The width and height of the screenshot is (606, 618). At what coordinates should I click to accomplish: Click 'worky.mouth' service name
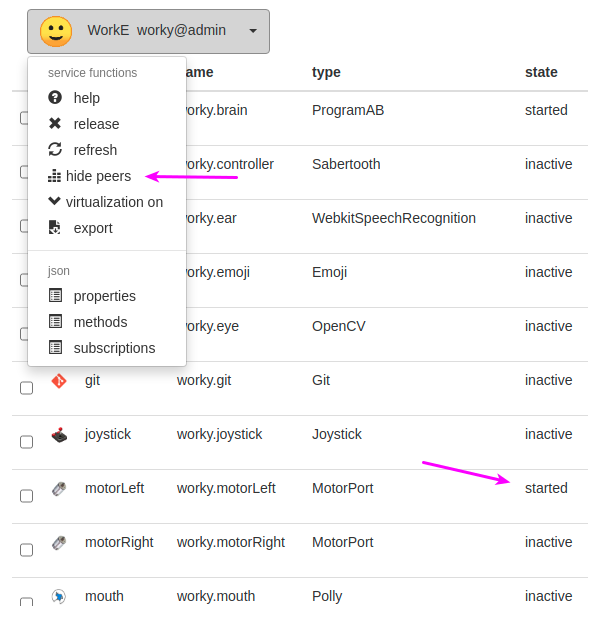point(216,596)
